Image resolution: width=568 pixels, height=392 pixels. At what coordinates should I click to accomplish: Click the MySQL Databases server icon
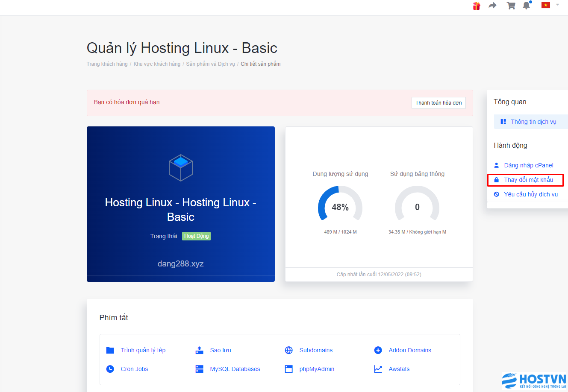(199, 369)
